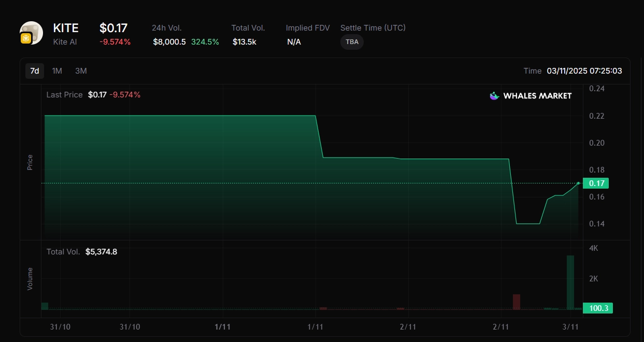Click the Kite AI subtitle text

65,41
